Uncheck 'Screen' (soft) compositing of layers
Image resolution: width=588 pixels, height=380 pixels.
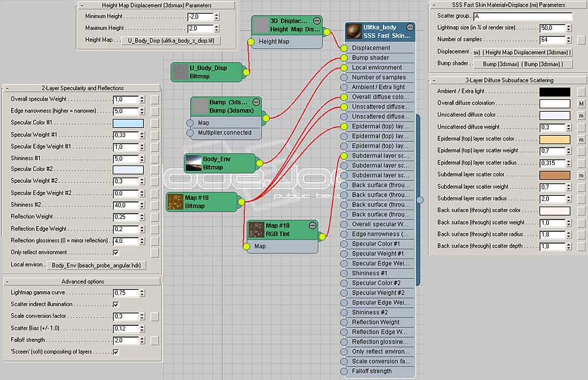pyautogui.click(x=116, y=352)
